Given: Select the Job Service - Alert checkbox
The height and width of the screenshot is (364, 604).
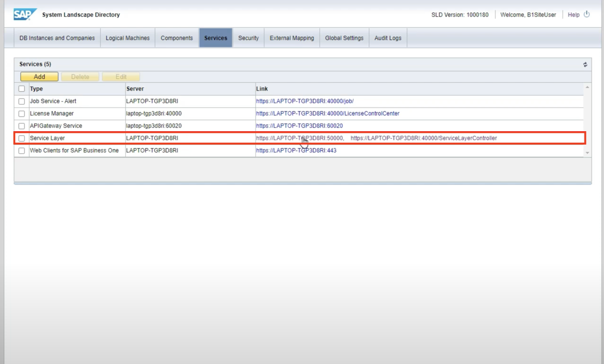Looking at the screenshot, I should click(x=22, y=101).
